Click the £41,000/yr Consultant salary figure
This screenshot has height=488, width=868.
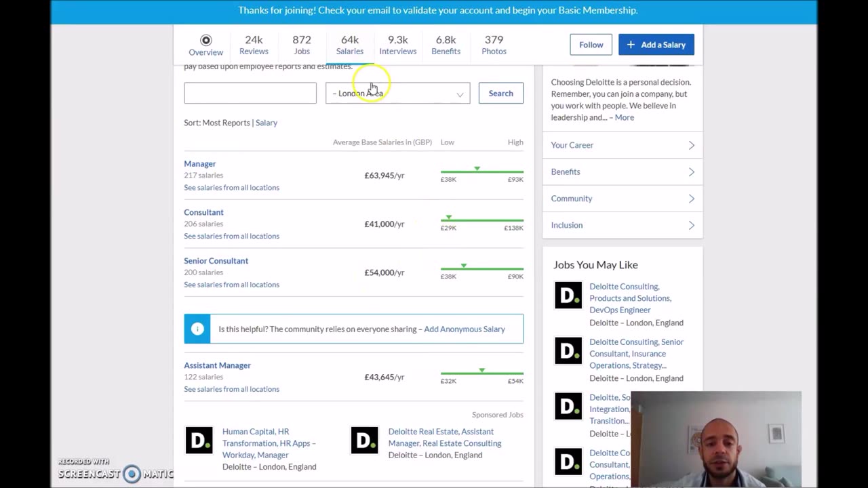(384, 224)
